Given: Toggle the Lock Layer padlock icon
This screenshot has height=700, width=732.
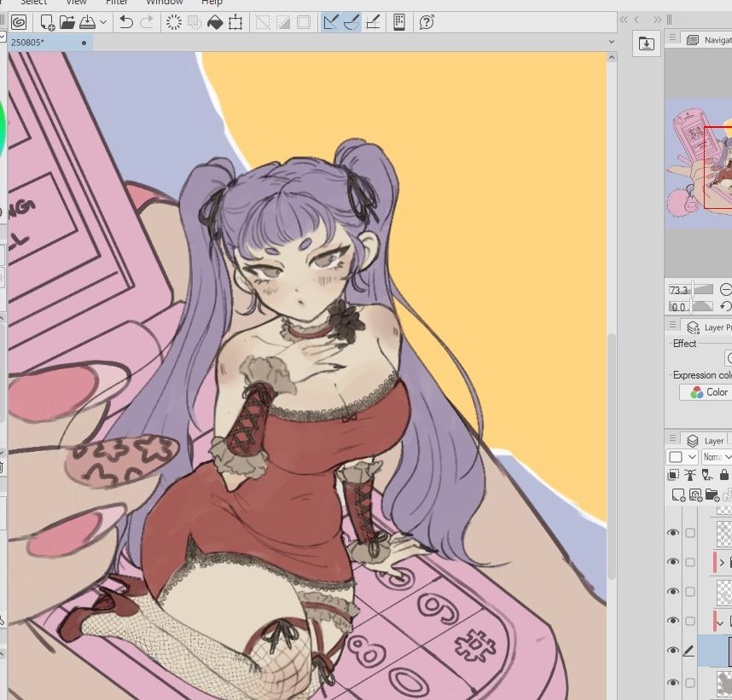Looking at the screenshot, I should click(723, 475).
